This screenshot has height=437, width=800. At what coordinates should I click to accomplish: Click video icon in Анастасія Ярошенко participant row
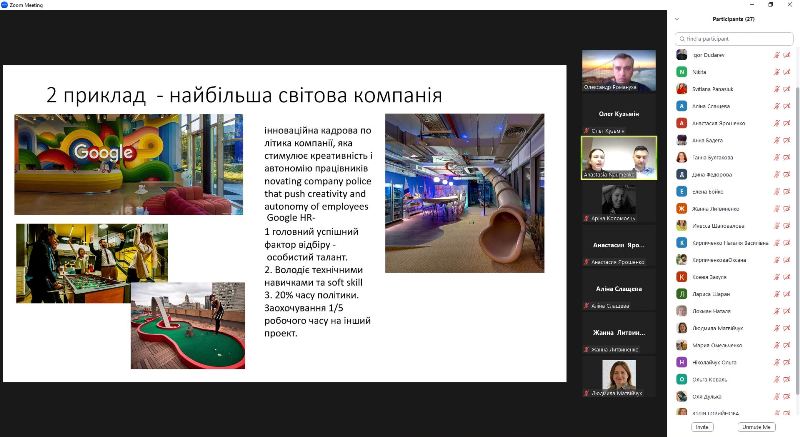click(x=787, y=123)
